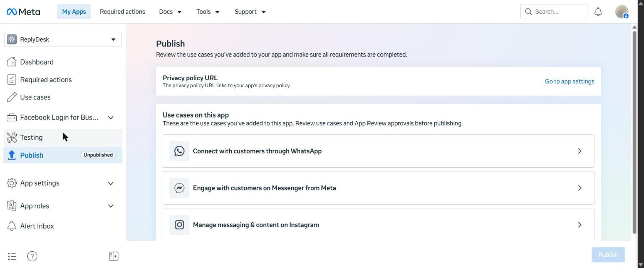Screen dimensions: 644x268
Task: Click the Instagram use case icon
Action: click(179, 225)
